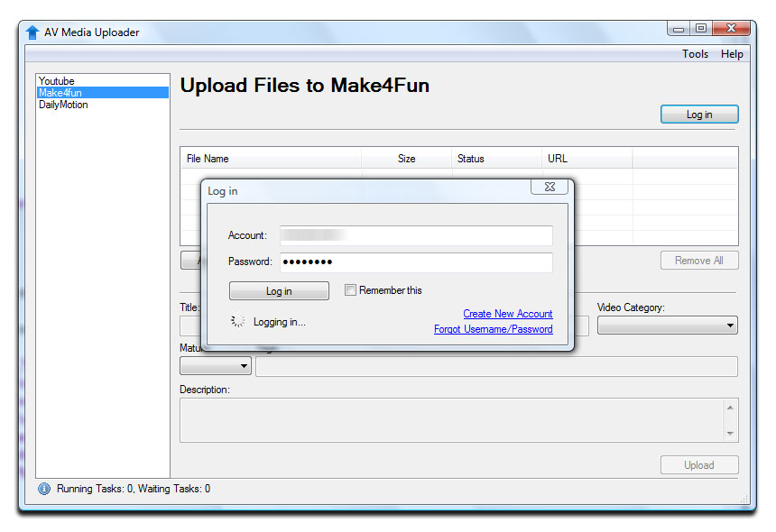
Task: Click the Log in button in dialog
Action: coord(279,290)
